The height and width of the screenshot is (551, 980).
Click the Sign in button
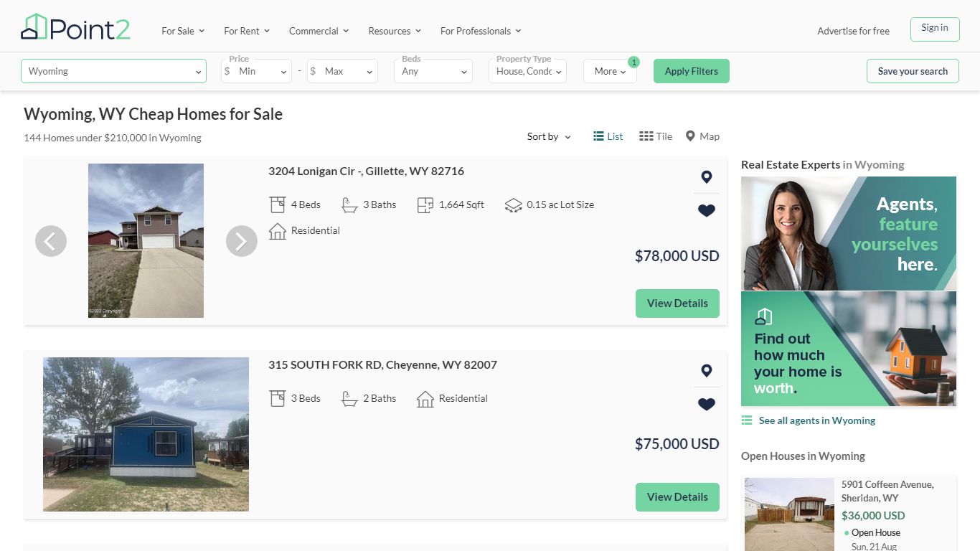(x=935, y=29)
